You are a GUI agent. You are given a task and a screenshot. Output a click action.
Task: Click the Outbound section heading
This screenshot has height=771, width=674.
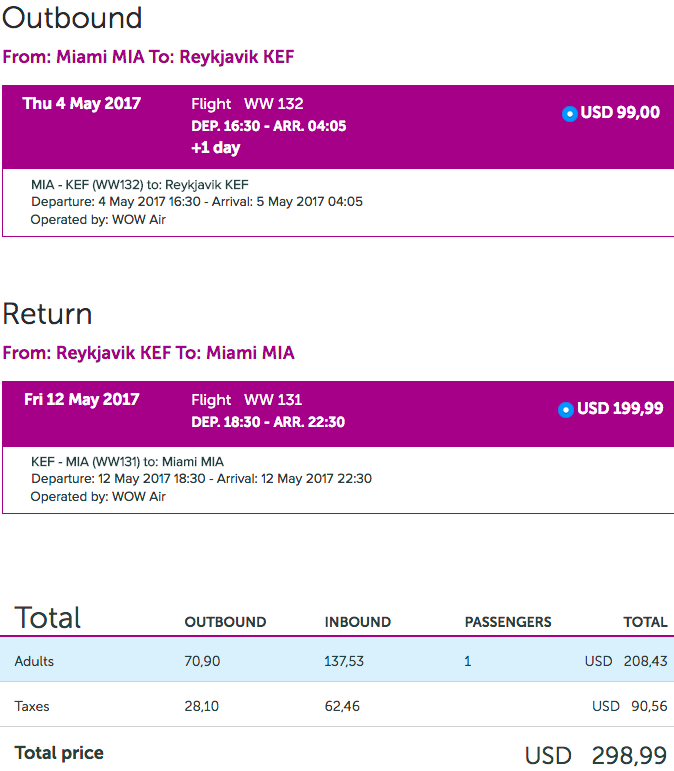coord(72,18)
